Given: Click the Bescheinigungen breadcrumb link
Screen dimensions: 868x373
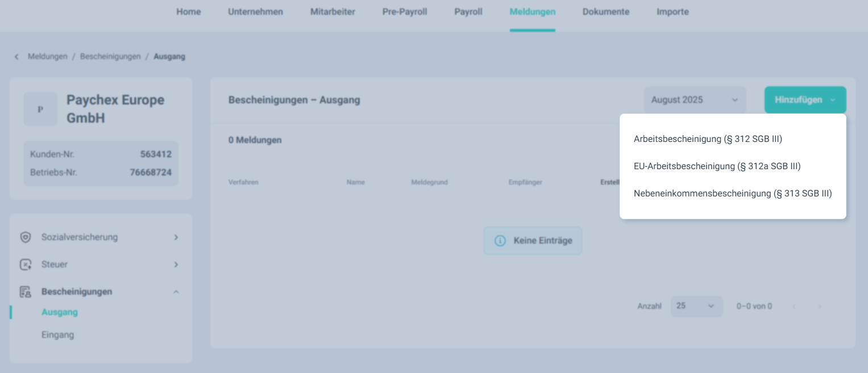Looking at the screenshot, I should pos(110,57).
